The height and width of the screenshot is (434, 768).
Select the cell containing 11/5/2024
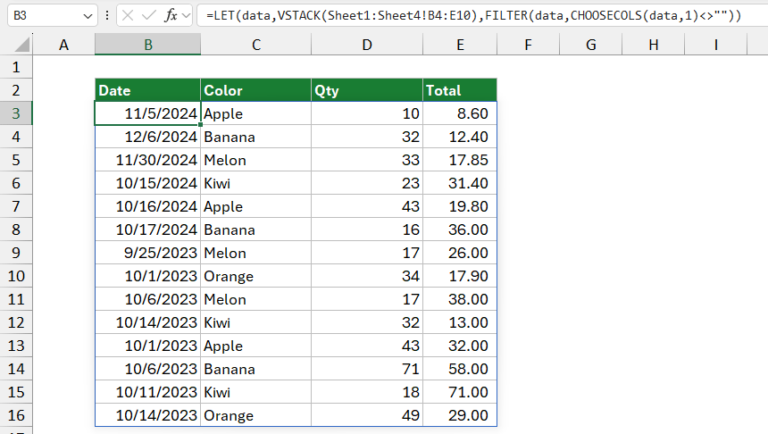[148, 114]
